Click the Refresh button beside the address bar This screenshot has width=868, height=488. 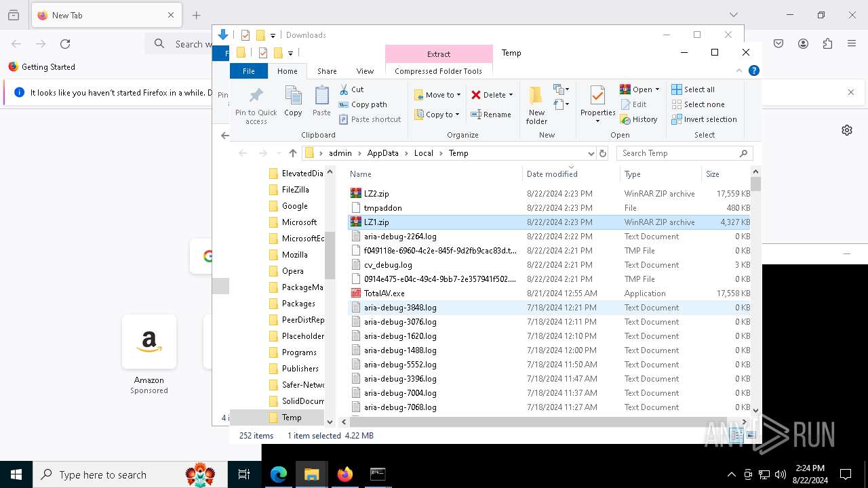pyautogui.click(x=602, y=153)
